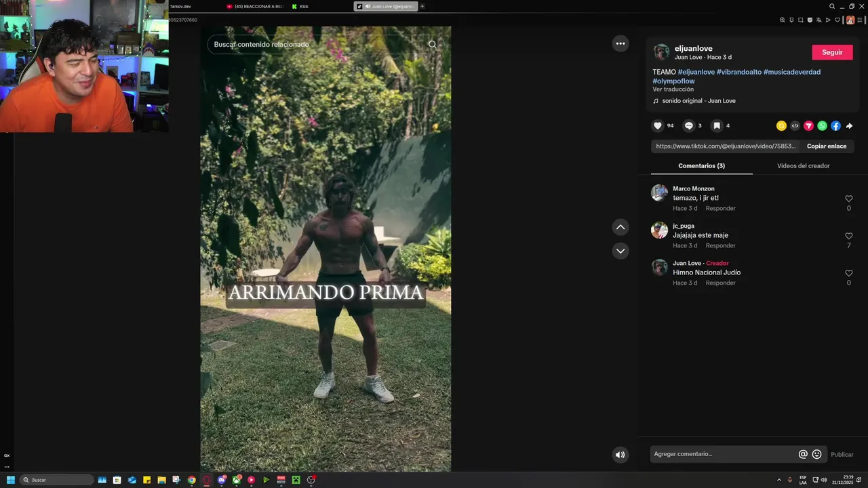Open the browser easy-setup menu icon
Screen dimensions: 868x488
(x=860, y=20)
